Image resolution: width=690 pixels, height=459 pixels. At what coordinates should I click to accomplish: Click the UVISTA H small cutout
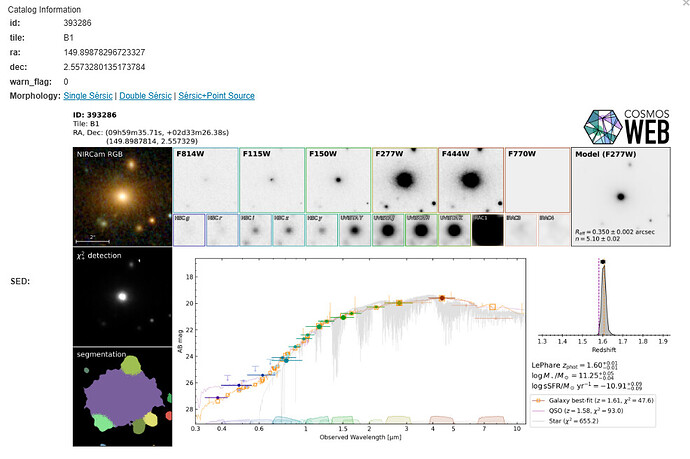click(422, 230)
